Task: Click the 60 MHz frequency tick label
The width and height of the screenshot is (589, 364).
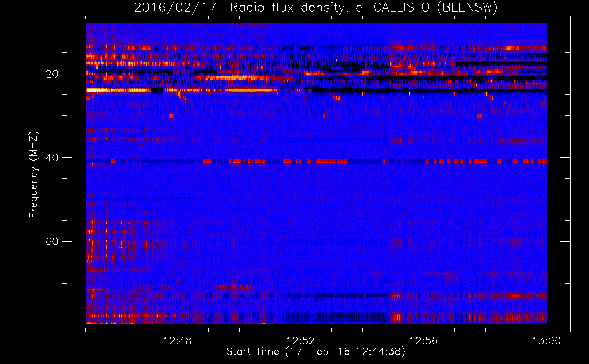Action: (x=52, y=242)
